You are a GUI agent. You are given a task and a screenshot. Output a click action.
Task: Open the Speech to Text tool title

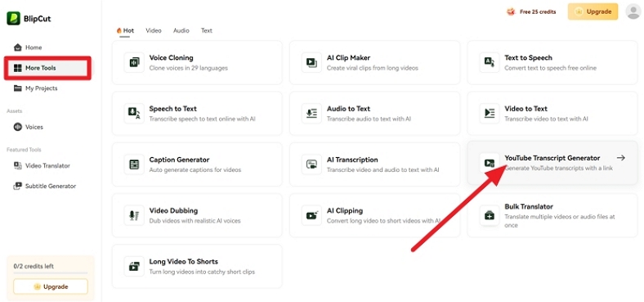(173, 109)
